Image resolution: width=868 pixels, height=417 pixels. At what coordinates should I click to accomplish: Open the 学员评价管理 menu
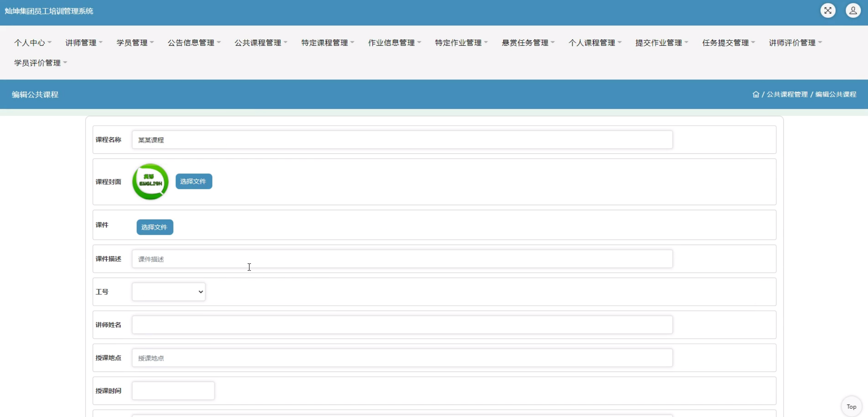coord(40,63)
